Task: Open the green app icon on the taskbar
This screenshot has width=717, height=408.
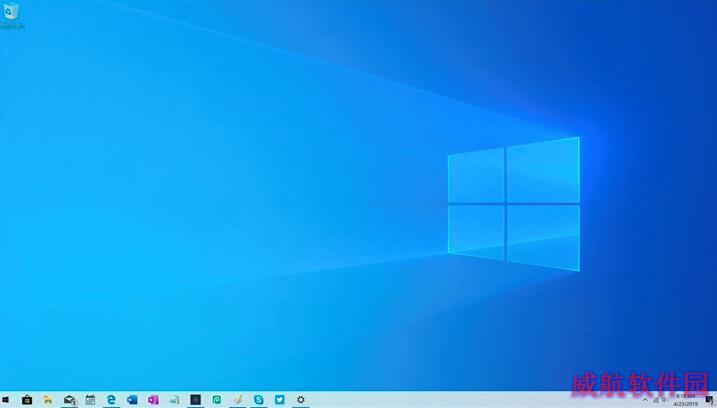Action: pyautogui.click(x=217, y=400)
